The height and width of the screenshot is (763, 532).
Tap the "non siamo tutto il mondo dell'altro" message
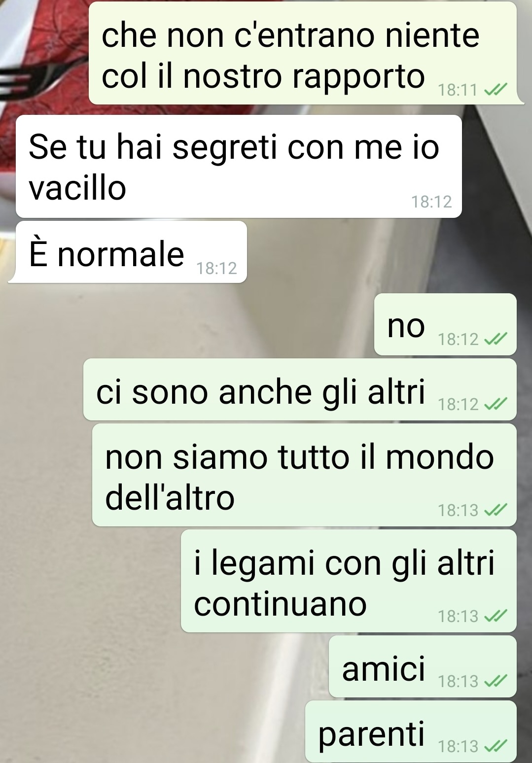304,475
